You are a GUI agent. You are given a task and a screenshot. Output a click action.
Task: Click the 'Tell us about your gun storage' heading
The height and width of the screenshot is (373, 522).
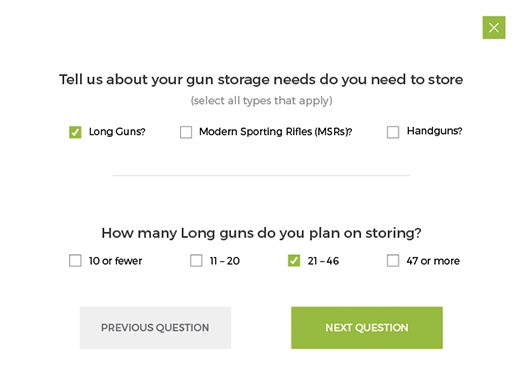pos(261,80)
